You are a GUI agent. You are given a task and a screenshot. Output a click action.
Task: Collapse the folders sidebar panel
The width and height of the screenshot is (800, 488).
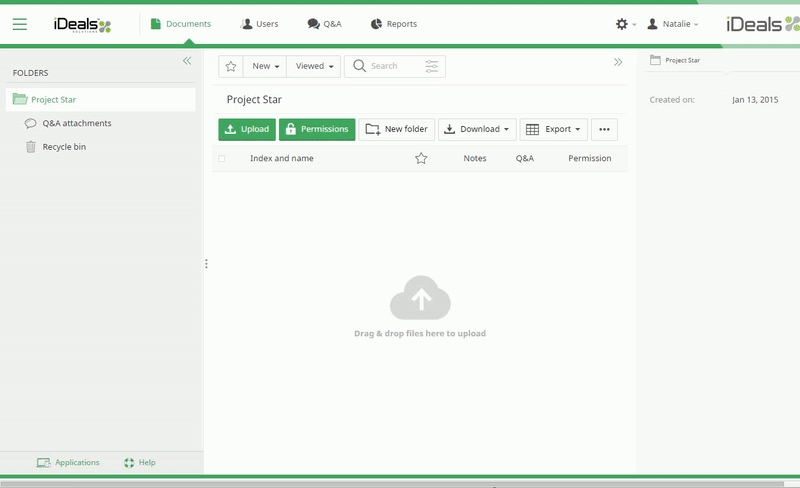187,61
